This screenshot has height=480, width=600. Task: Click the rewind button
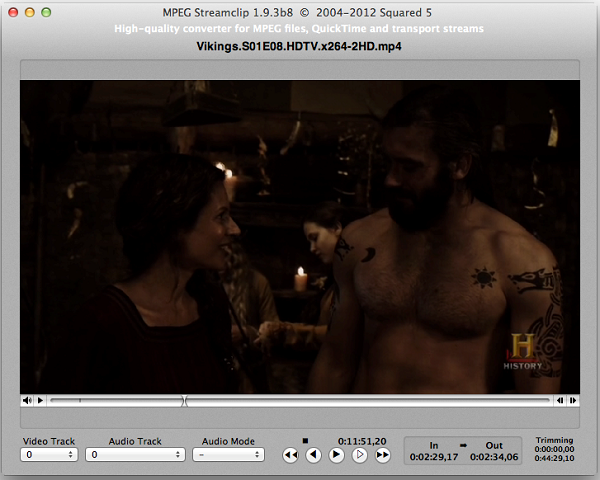click(290, 455)
